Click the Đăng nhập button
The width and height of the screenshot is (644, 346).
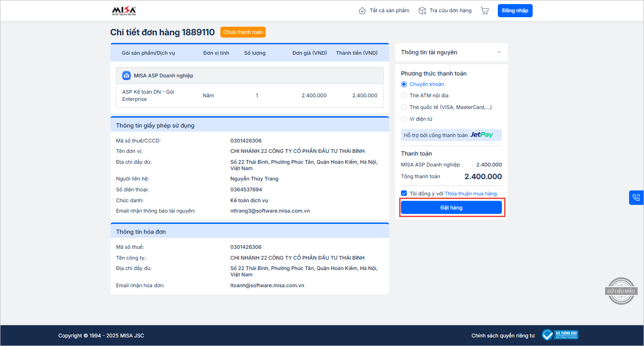point(515,10)
